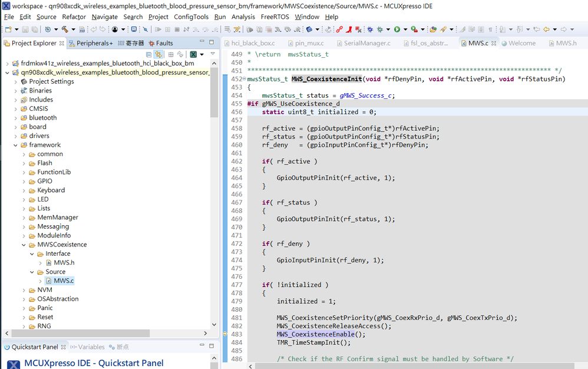Click the blue monitor toolbar icon
This screenshot has height=369, width=588.
click(x=134, y=29)
